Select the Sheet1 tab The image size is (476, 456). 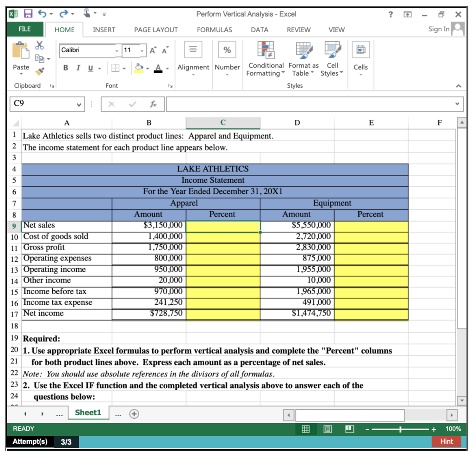click(x=88, y=412)
